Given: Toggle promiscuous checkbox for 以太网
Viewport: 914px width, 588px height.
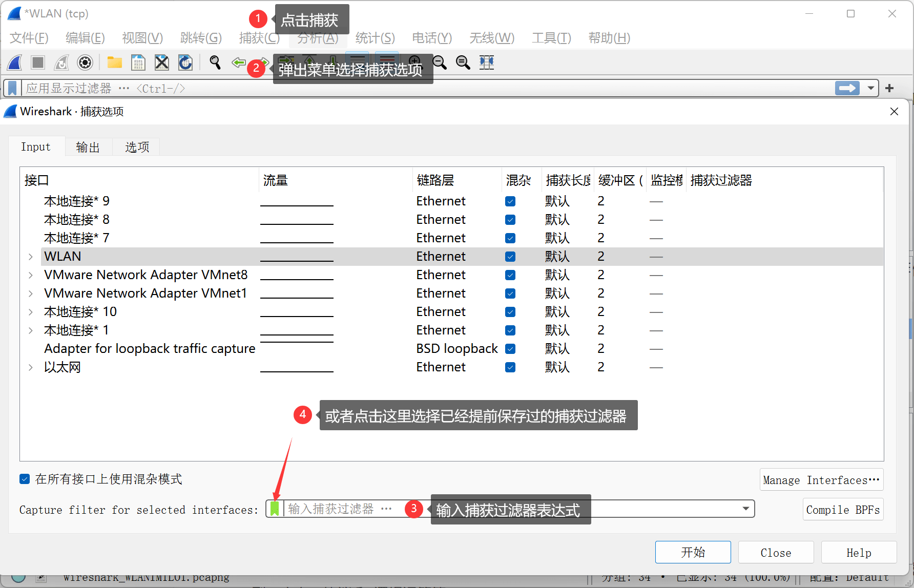Looking at the screenshot, I should point(510,367).
